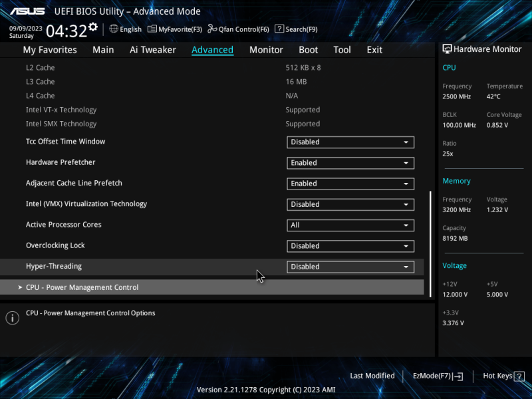This screenshot has width=532, height=399.
Task: Click memory frequency value 3200 MHz
Action: point(456,210)
